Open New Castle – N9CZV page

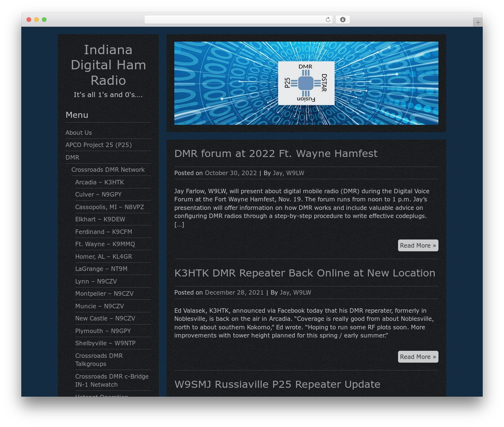pos(105,319)
